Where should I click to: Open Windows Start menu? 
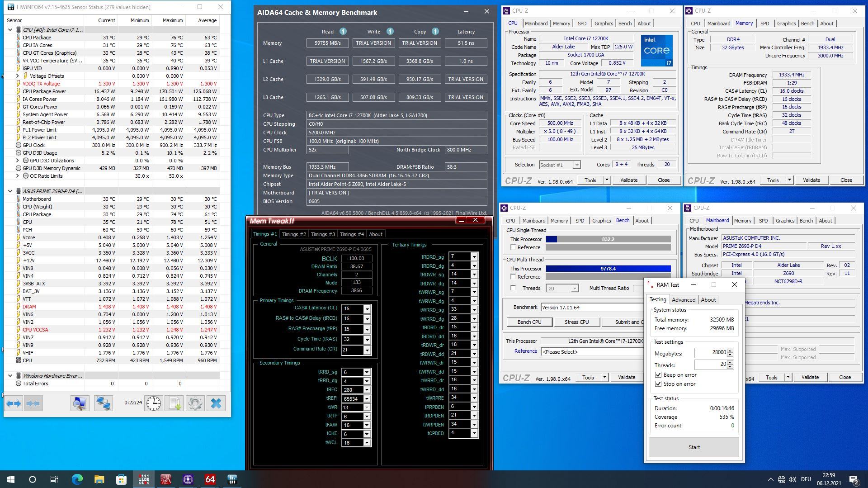point(11,479)
